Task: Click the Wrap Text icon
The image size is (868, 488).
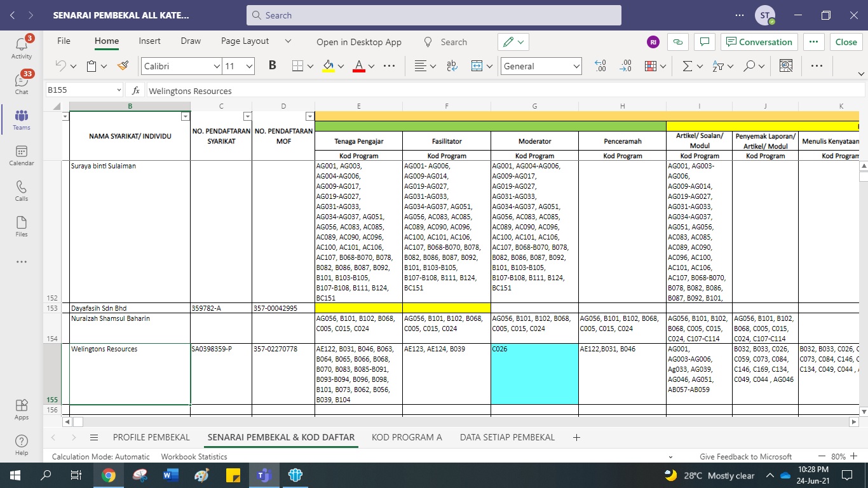Action: click(452, 65)
